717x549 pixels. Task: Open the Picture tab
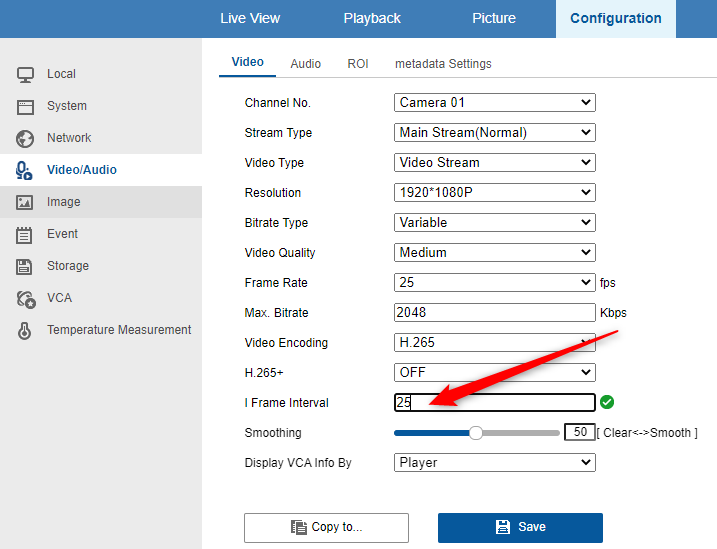(x=494, y=18)
